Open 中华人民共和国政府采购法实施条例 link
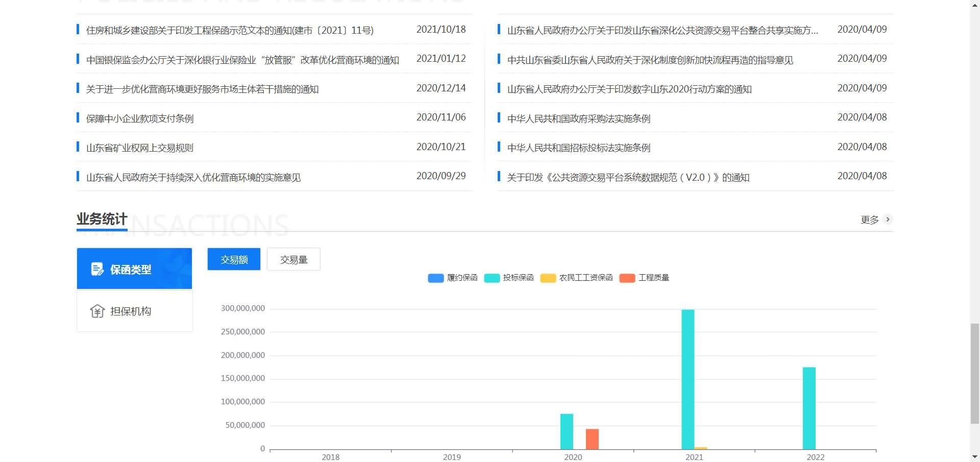980x462 pixels. tap(579, 118)
